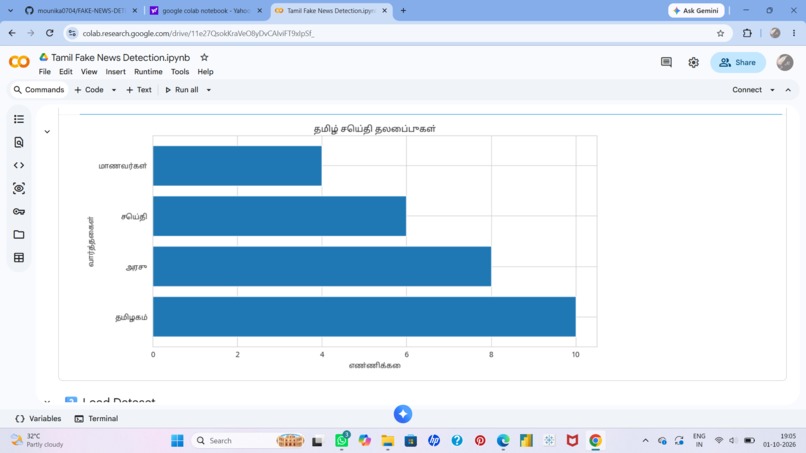Click the notebook title Tamil Fake News Detection.ipynb
806x453 pixels.
(x=120, y=58)
